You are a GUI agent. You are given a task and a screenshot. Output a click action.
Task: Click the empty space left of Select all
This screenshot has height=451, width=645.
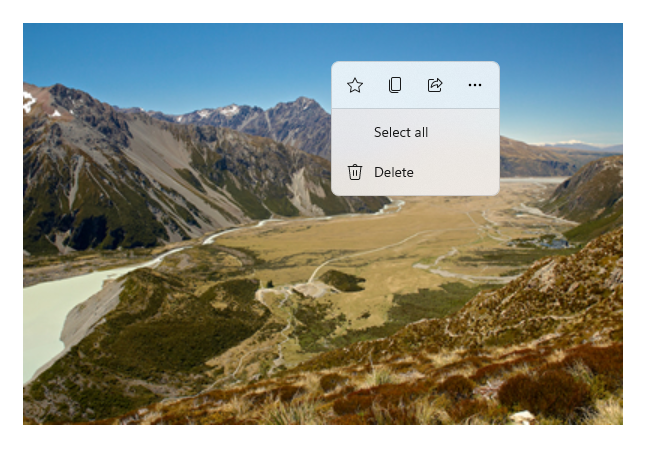pyautogui.click(x=355, y=132)
